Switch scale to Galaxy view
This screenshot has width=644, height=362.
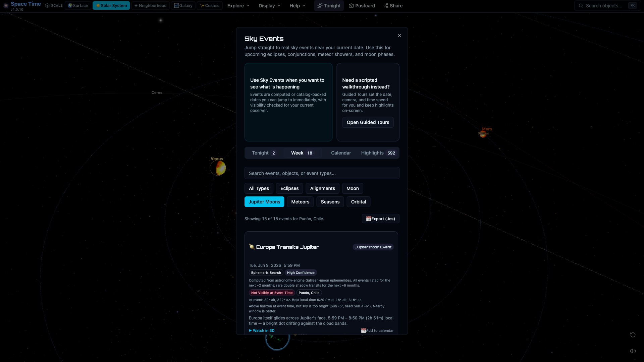pyautogui.click(x=183, y=6)
